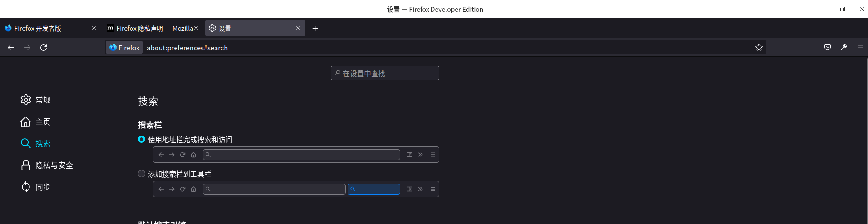The image size is (868, 224).
Task: Minimize the Firefox window
Action: click(823, 9)
